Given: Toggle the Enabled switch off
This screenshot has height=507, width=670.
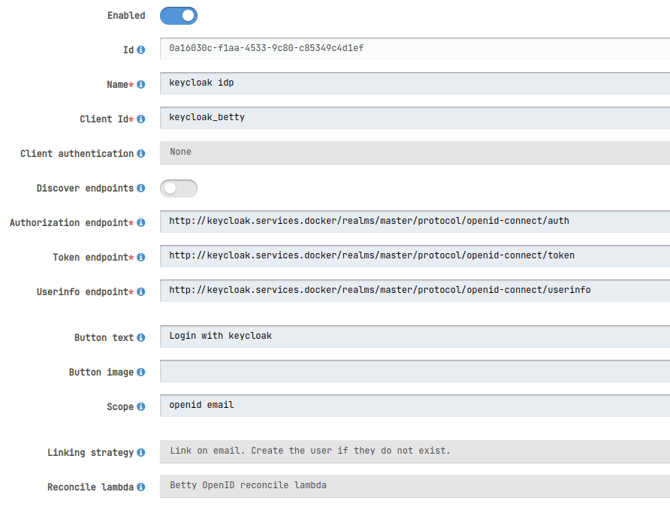Looking at the screenshot, I should (179, 16).
